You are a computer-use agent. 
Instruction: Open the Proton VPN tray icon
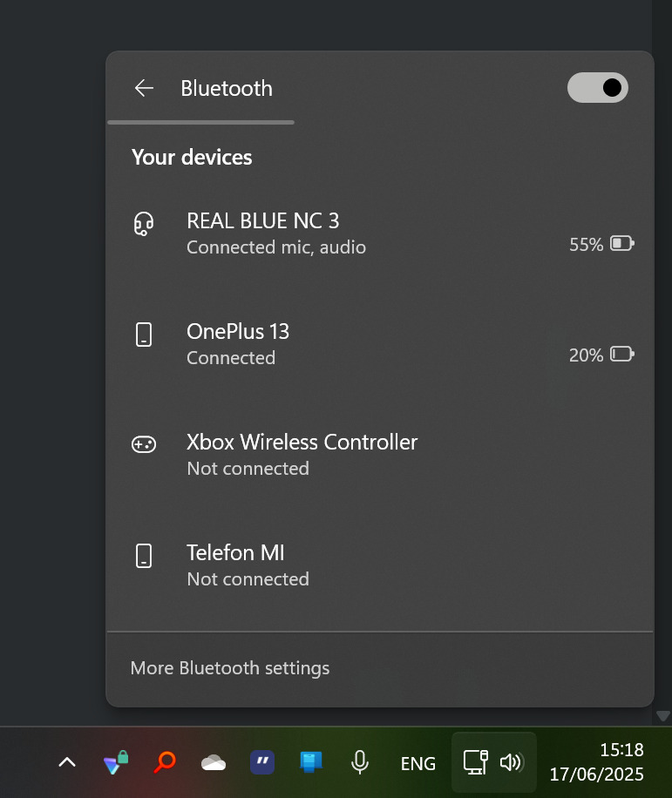point(116,763)
